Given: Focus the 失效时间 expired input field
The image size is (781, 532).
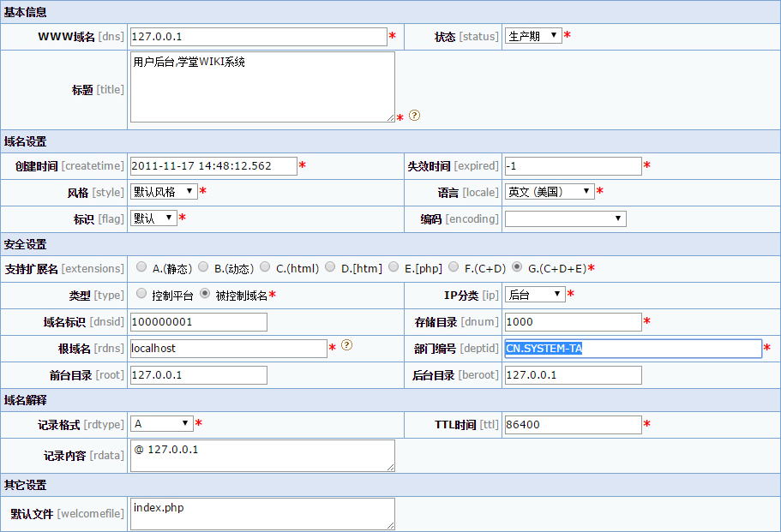Looking at the screenshot, I should 573,166.
